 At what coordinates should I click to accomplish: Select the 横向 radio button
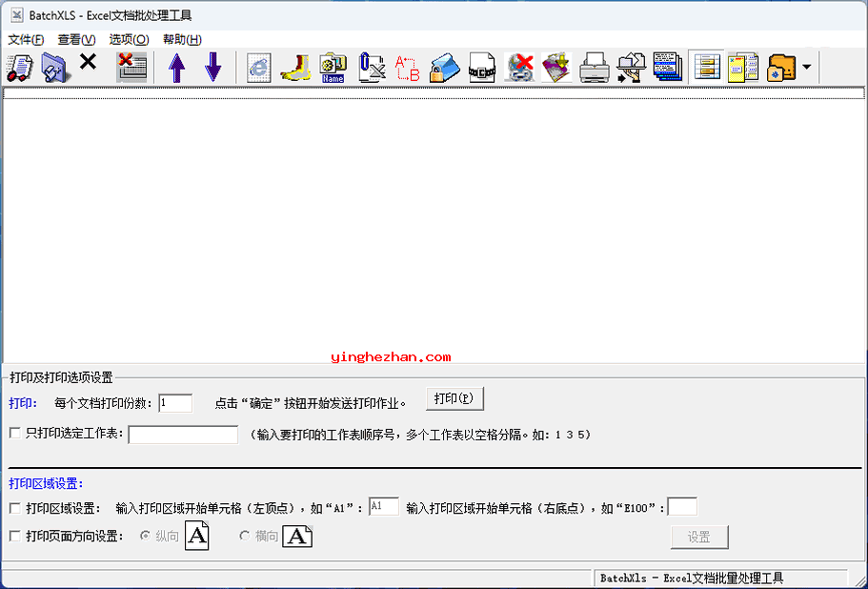click(x=244, y=536)
